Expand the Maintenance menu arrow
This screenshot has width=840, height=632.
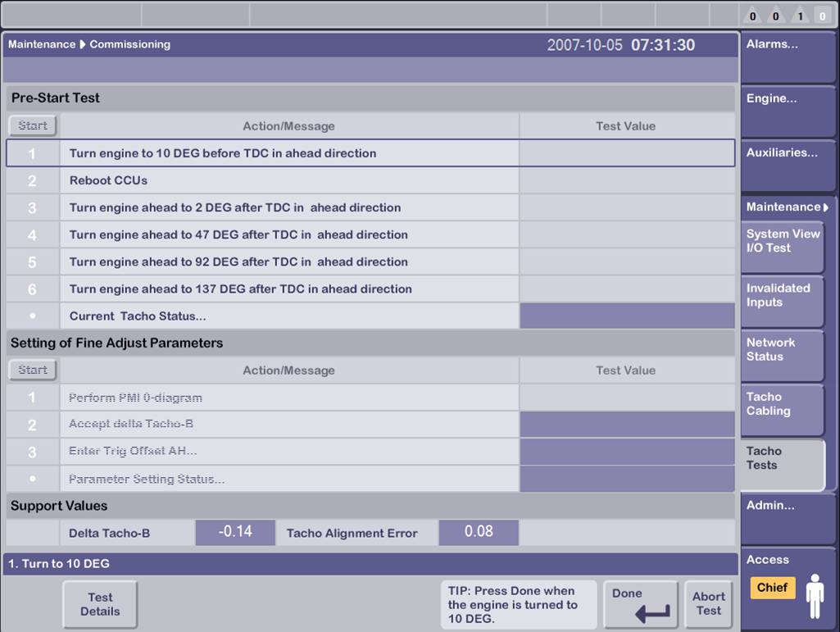825,207
